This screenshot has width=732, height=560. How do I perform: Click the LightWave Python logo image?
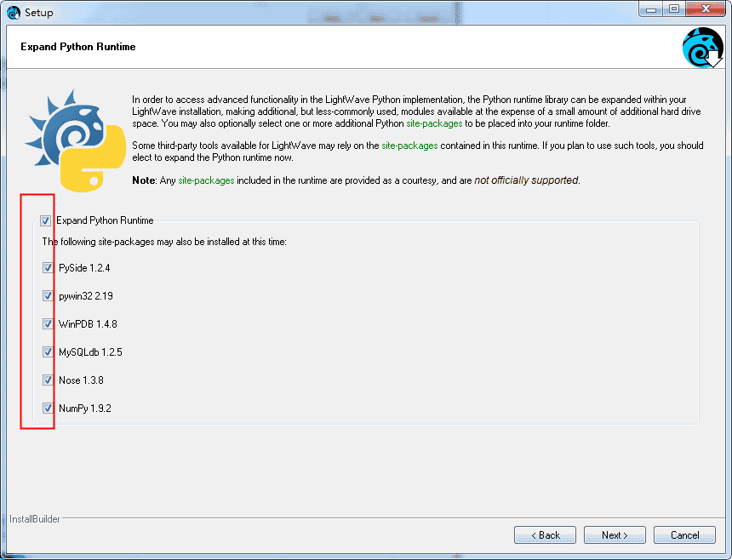(75, 140)
